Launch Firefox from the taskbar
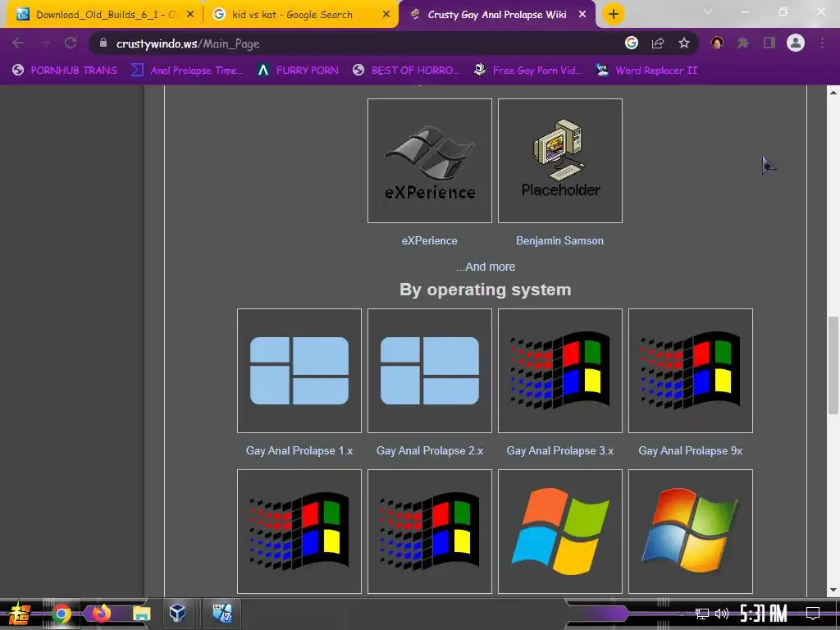The height and width of the screenshot is (630, 840). (101, 614)
